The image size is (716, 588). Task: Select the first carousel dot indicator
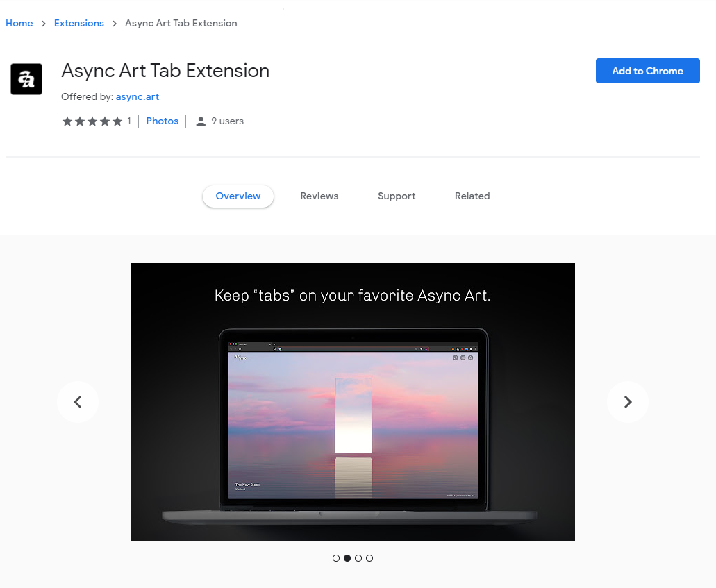tap(336, 558)
